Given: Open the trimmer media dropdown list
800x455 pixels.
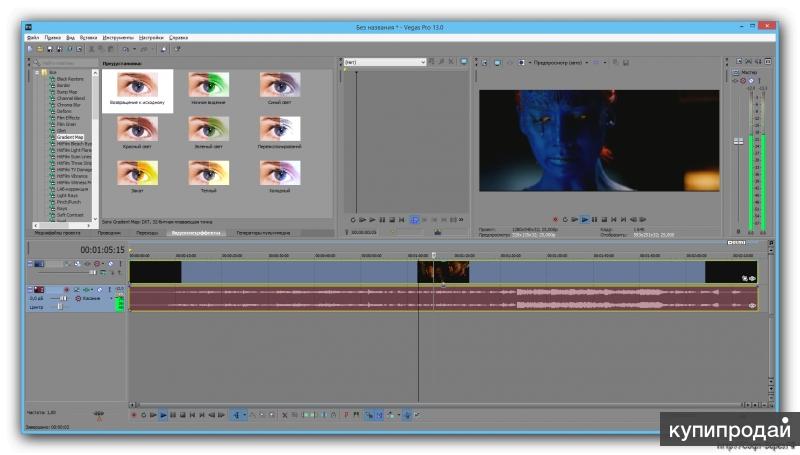Looking at the screenshot, I should (x=423, y=62).
